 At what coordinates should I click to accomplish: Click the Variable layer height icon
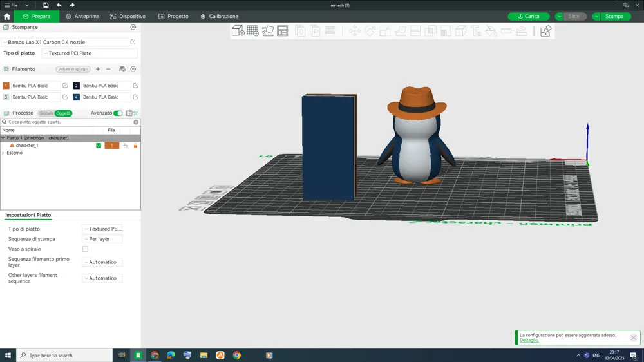tap(330, 31)
